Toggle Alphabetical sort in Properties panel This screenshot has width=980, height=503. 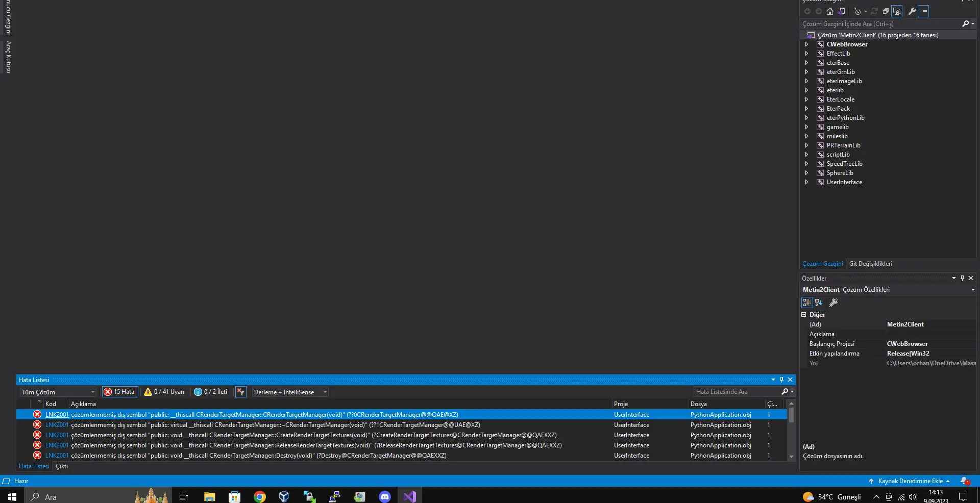(x=819, y=303)
